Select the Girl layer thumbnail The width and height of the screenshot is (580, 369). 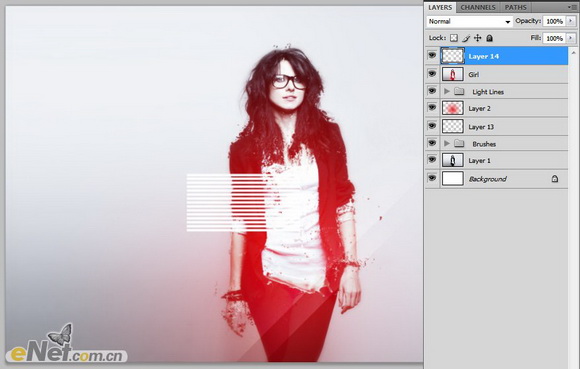point(453,74)
